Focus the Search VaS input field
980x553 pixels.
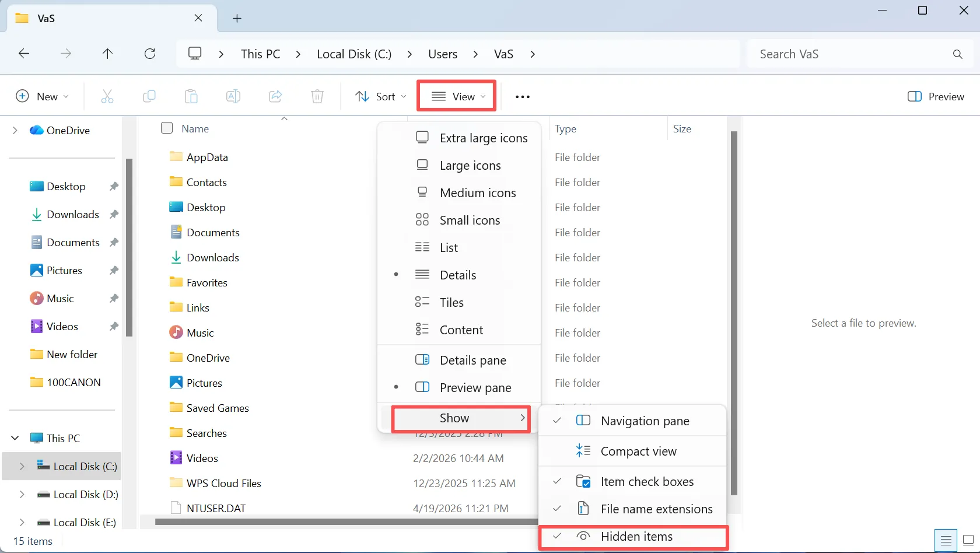[x=850, y=54]
